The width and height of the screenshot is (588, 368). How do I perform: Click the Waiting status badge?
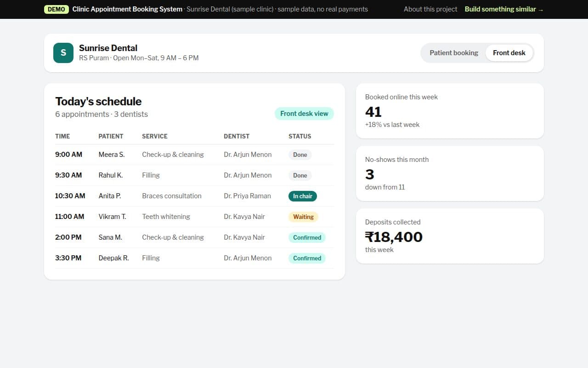(303, 217)
